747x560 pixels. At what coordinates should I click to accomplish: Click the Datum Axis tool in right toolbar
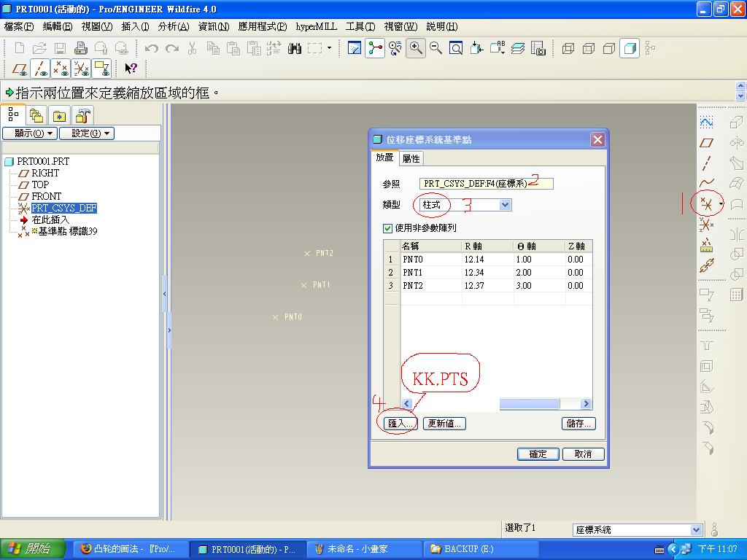(x=706, y=163)
